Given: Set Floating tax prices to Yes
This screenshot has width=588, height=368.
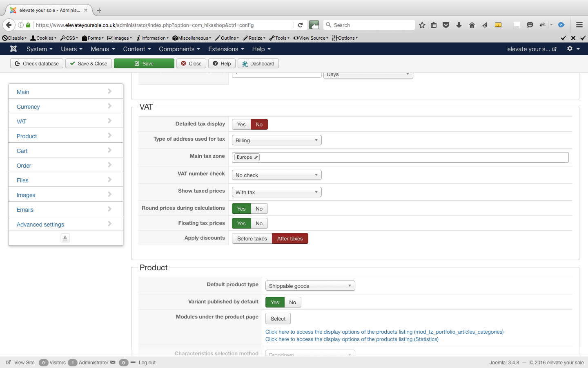Looking at the screenshot, I should [241, 223].
